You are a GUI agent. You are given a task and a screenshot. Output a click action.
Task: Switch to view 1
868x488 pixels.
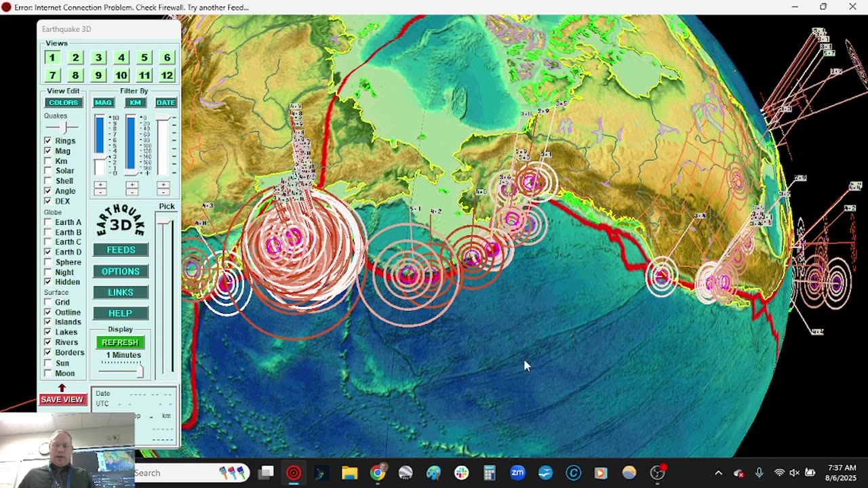coord(52,58)
